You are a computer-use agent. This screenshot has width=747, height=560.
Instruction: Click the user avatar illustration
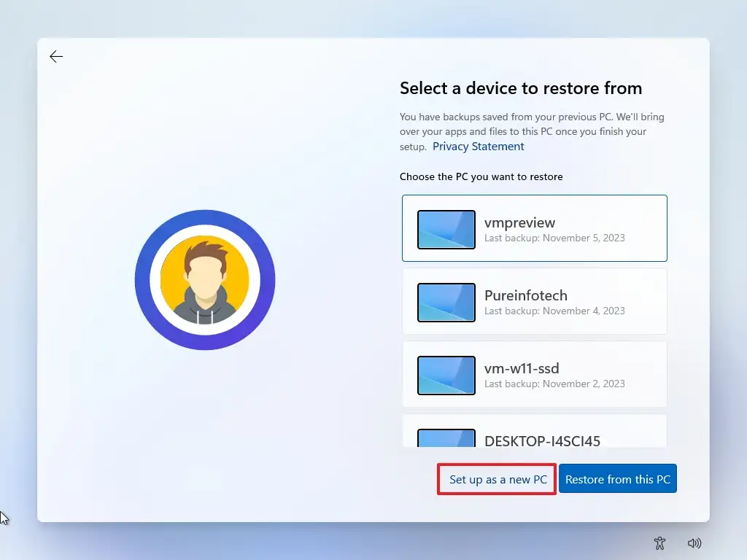[205, 280]
